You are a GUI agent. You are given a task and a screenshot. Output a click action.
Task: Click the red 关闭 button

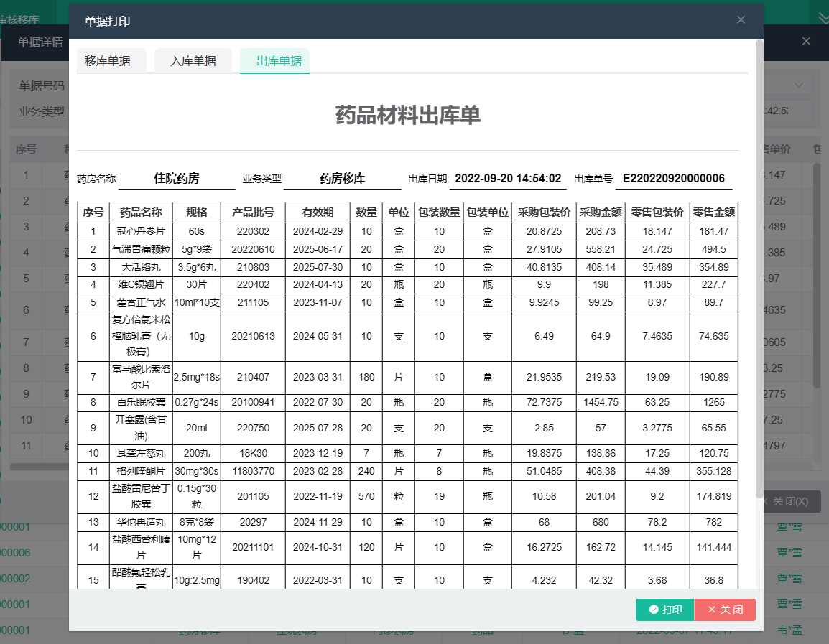[x=725, y=609]
